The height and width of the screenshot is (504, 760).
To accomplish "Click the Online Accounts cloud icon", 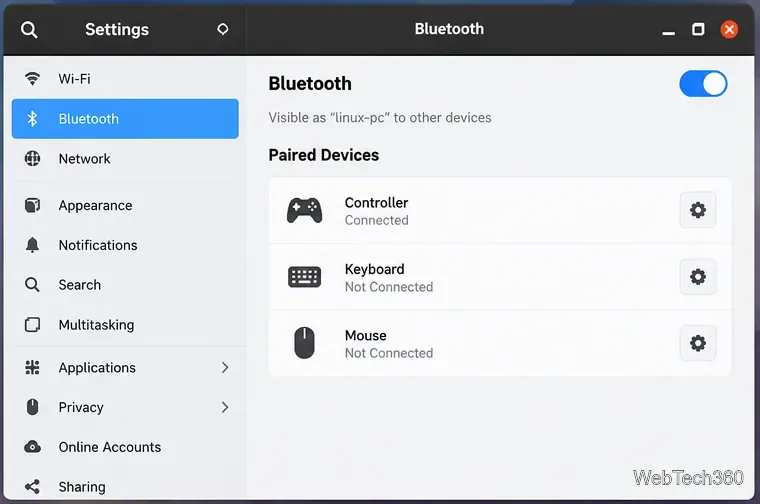I will point(32,447).
